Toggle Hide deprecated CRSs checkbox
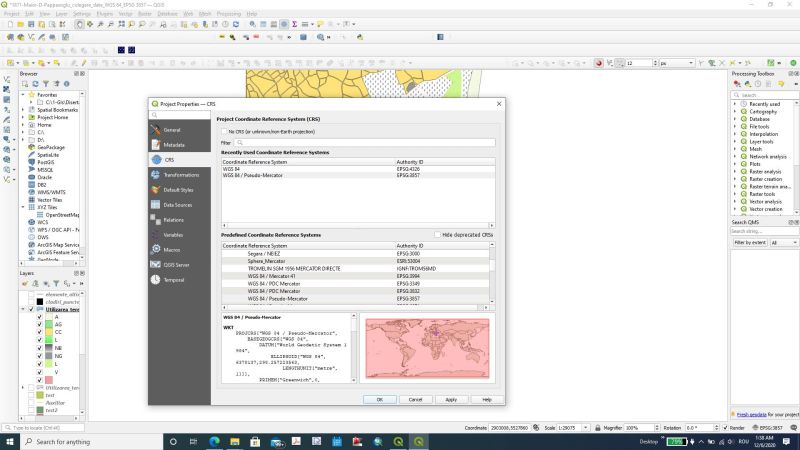 pyautogui.click(x=437, y=235)
